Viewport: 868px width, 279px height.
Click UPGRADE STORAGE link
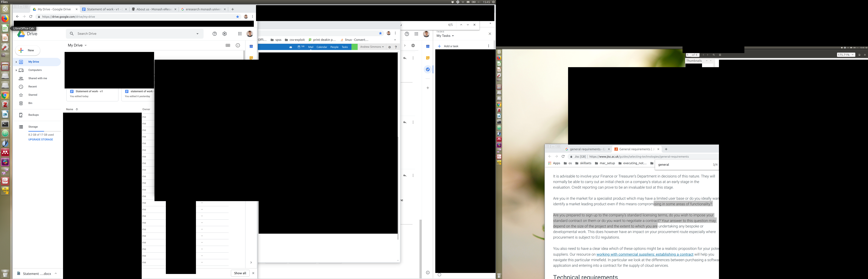coord(40,139)
